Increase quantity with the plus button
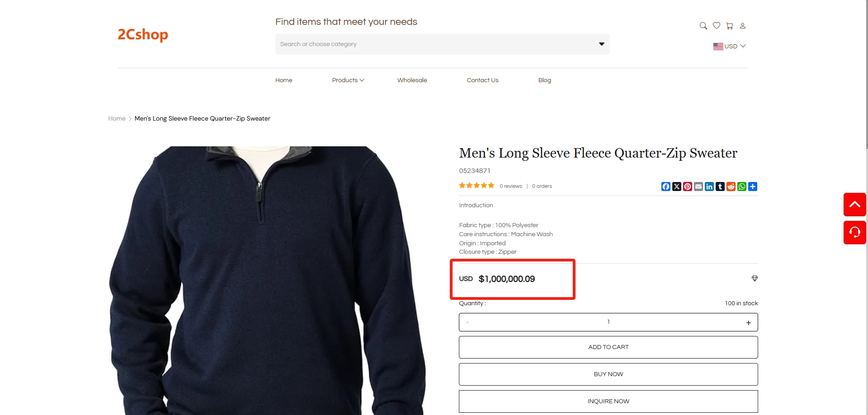Image resolution: width=868 pixels, height=415 pixels. click(x=749, y=322)
